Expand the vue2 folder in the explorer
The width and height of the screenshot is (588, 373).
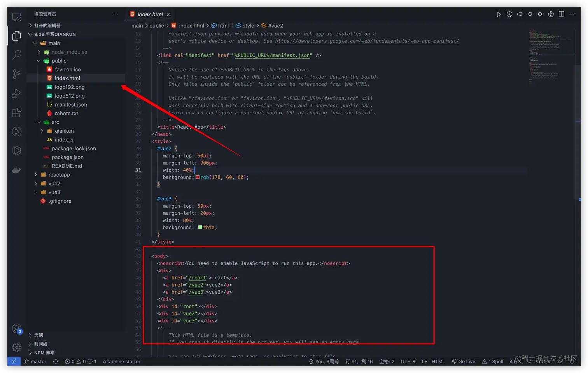[36, 184]
